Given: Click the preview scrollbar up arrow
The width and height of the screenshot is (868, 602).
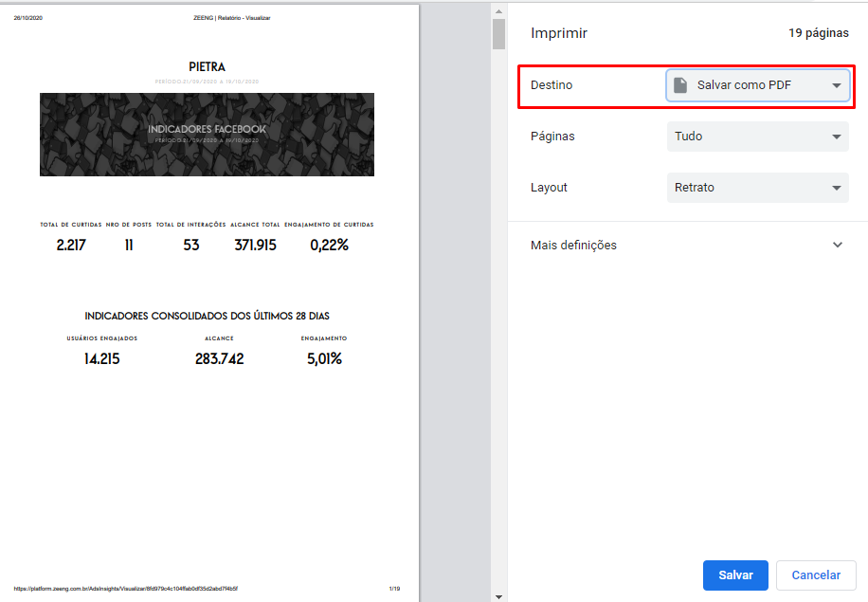Looking at the screenshot, I should click(x=498, y=10).
